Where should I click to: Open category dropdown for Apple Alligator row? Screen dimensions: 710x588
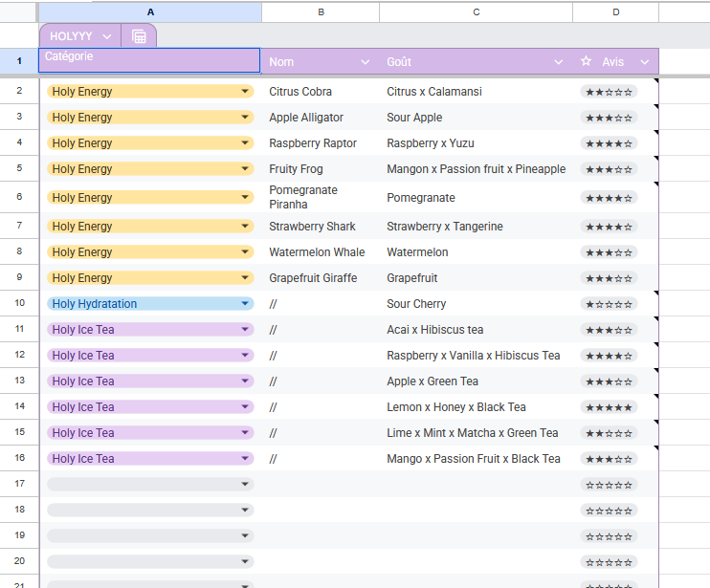coord(245,118)
